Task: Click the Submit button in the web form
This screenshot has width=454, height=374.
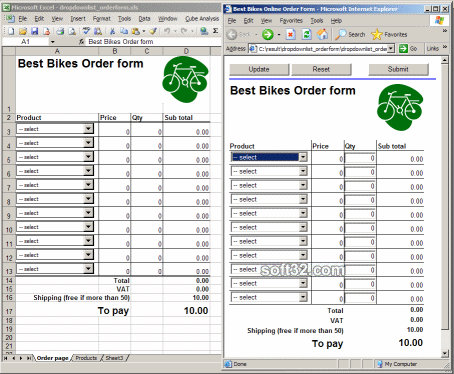Action: pyautogui.click(x=398, y=69)
